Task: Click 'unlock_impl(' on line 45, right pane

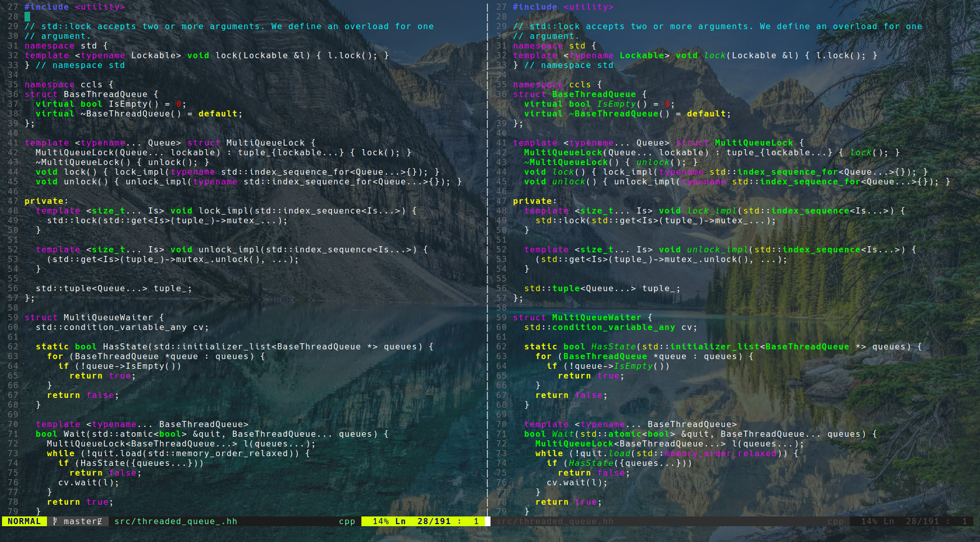Action: tap(647, 181)
